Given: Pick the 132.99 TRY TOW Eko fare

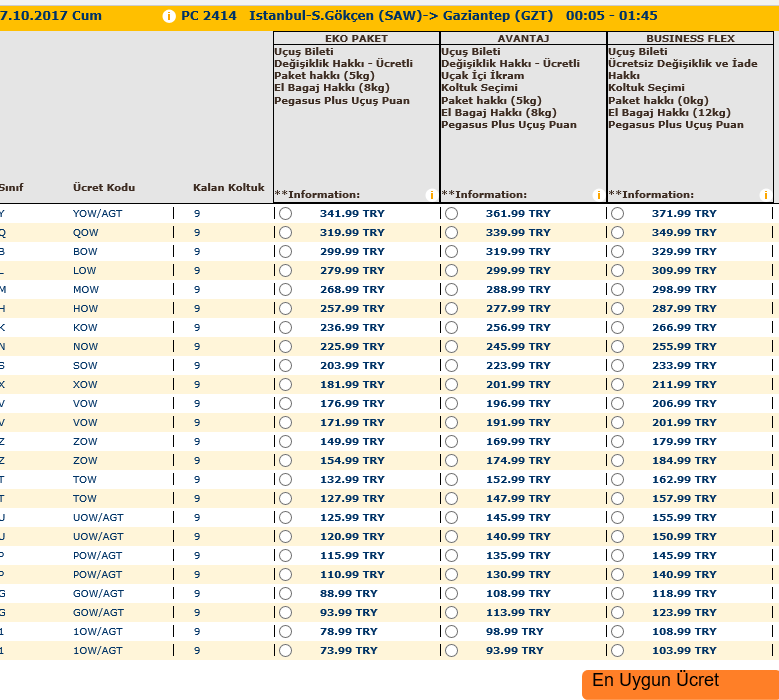Looking at the screenshot, I should [x=286, y=479].
